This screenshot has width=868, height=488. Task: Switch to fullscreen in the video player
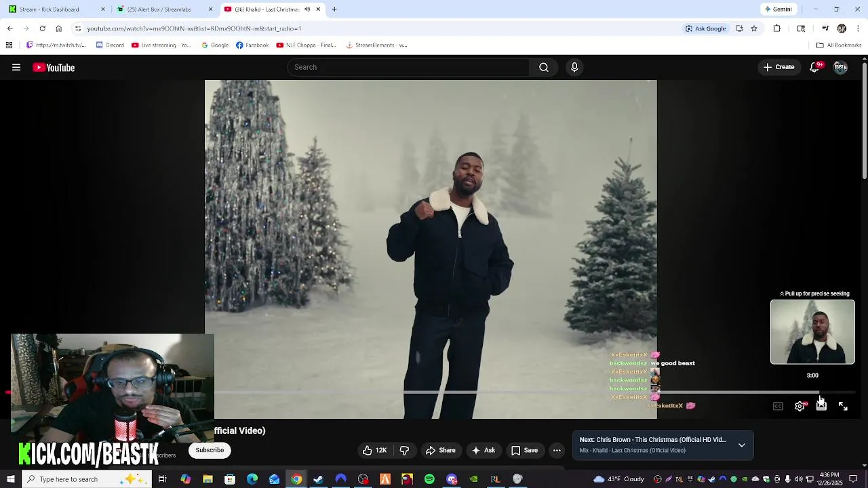843,406
